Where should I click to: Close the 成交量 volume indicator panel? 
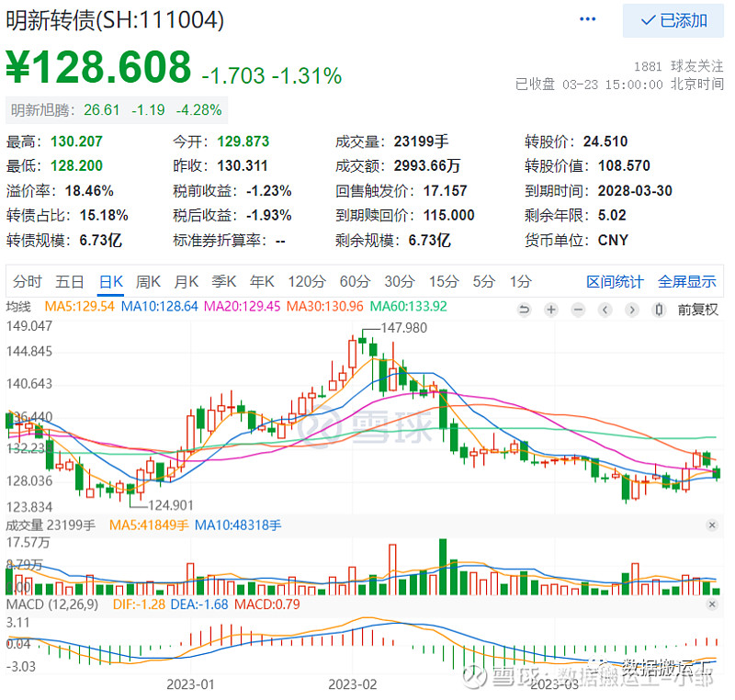pyautogui.click(x=712, y=525)
